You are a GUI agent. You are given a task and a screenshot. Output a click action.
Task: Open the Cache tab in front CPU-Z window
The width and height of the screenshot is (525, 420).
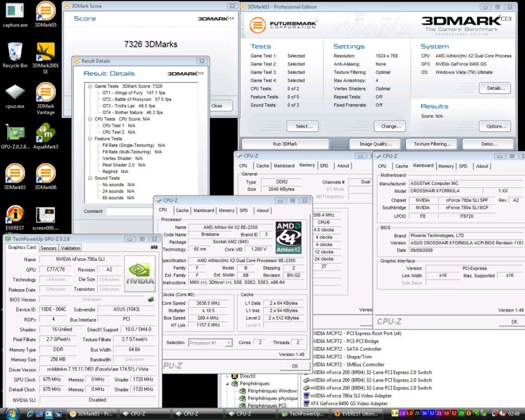coord(182,210)
